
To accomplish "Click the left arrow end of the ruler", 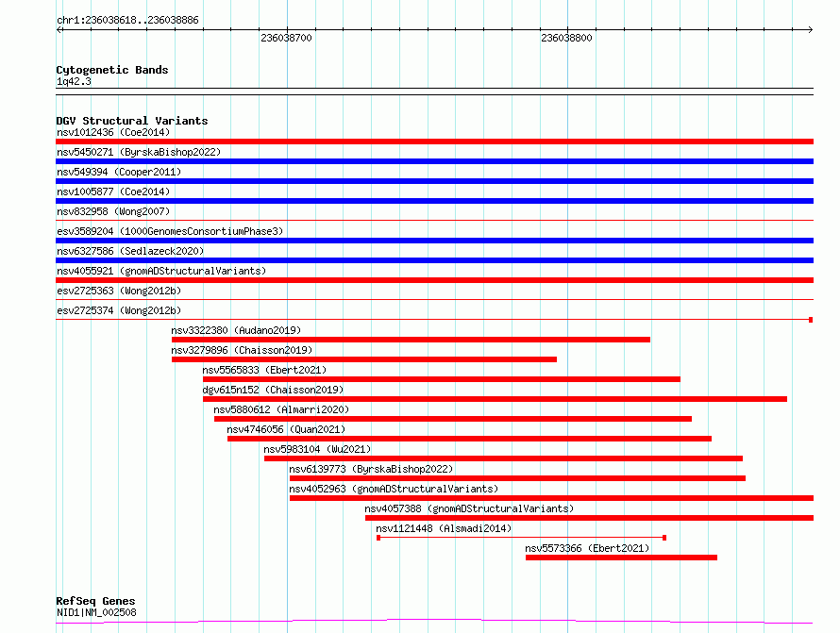I will 59,30.
